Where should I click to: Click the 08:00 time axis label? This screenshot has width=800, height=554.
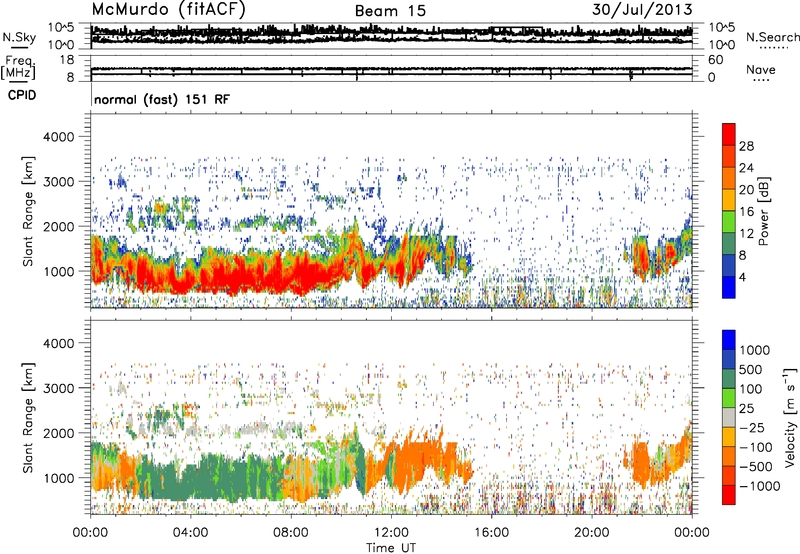pos(291,533)
